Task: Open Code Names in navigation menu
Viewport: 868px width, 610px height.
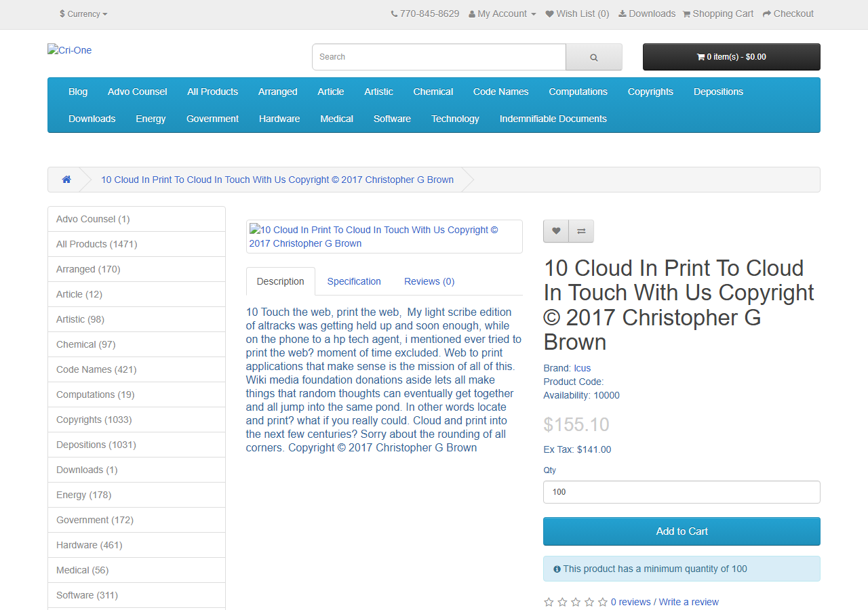Action: click(x=501, y=91)
